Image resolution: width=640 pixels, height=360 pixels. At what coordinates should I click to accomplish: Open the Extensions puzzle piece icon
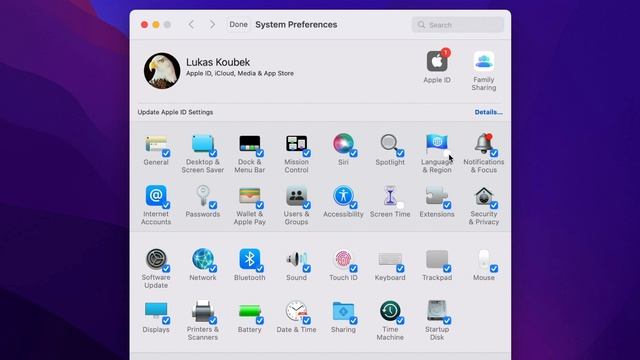(x=437, y=196)
